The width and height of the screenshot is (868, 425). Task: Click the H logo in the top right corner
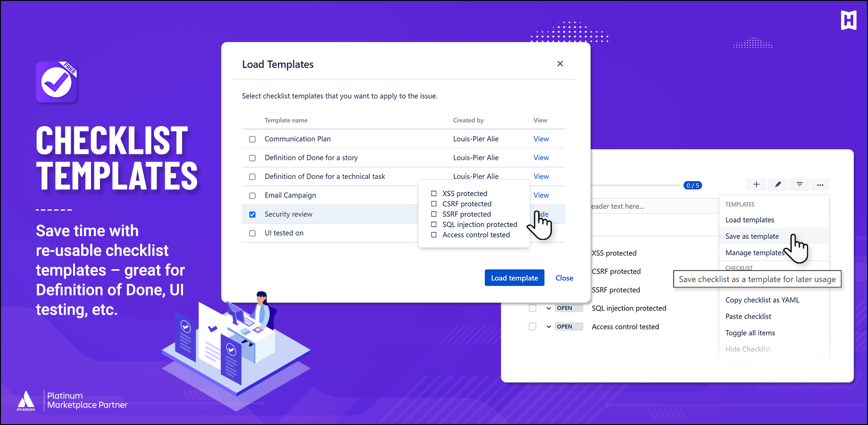(849, 20)
